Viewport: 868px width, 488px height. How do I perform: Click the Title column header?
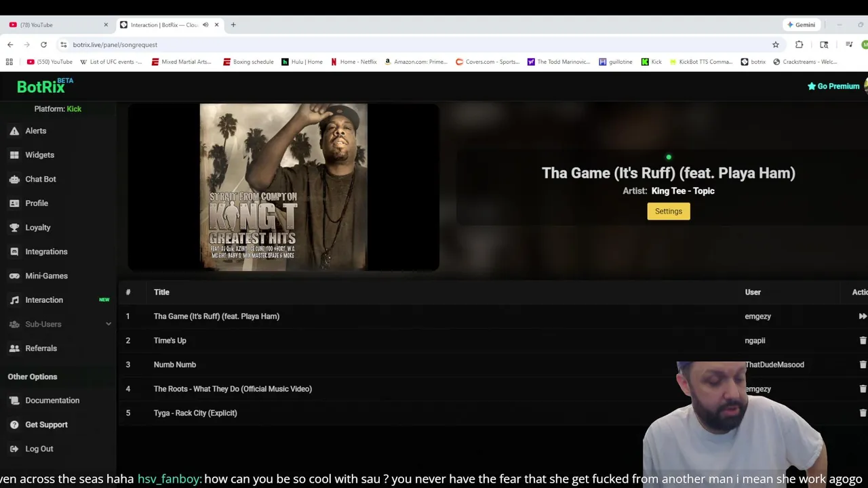click(161, 292)
